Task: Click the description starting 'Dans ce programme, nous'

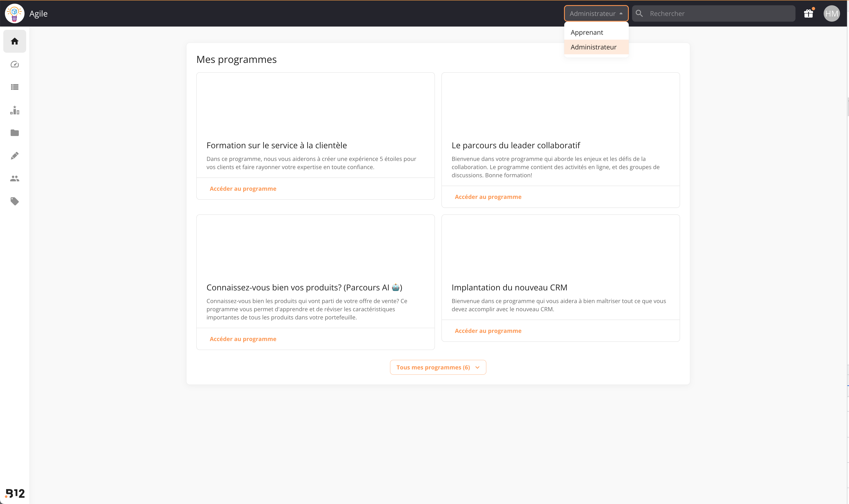Action: coord(311,163)
